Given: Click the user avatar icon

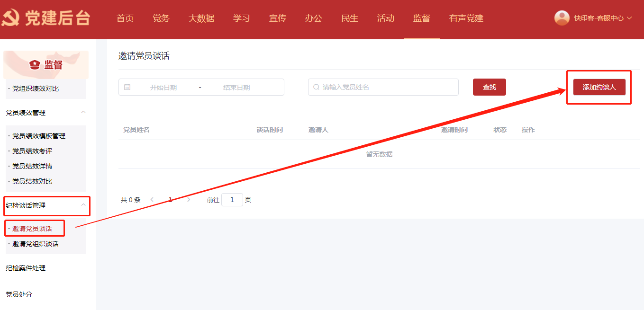Looking at the screenshot, I should pyautogui.click(x=562, y=18).
